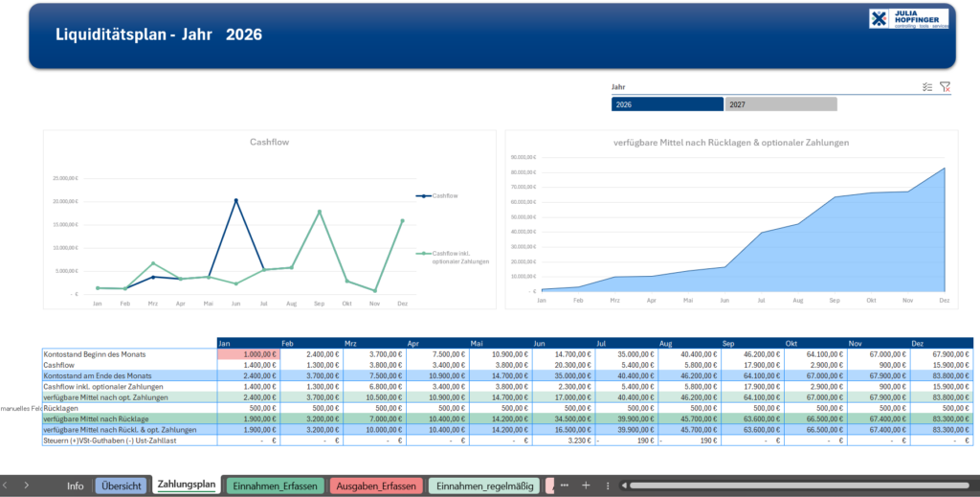Open the Info sheet tab
This screenshot has height=497, width=980.
(75, 486)
